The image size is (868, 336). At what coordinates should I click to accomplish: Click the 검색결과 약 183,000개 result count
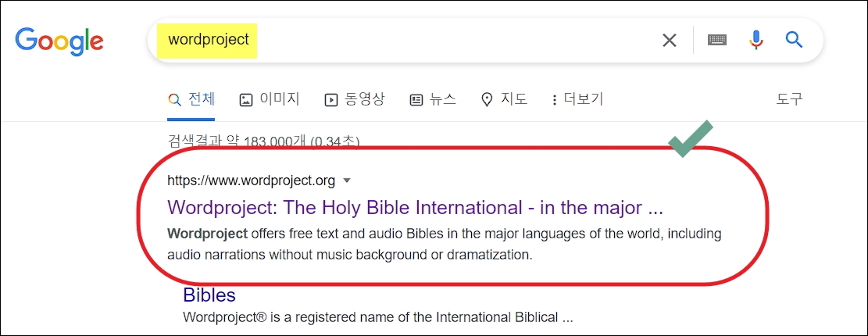[x=263, y=141]
